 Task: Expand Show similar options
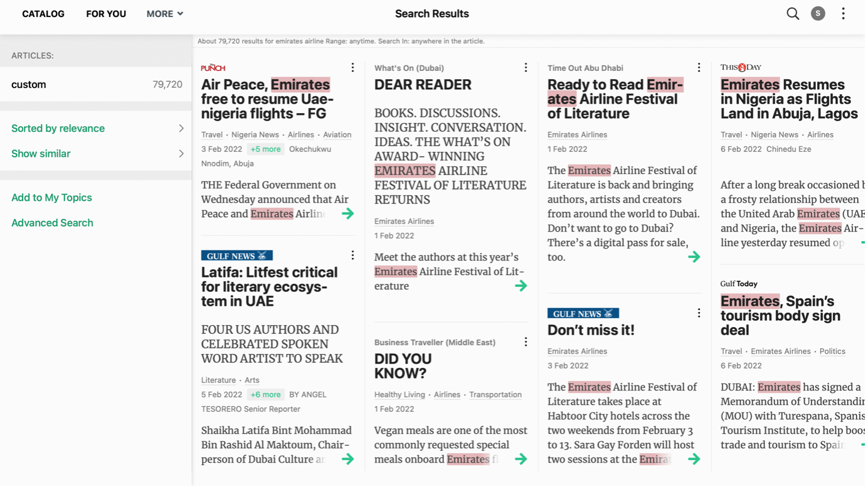(97, 154)
